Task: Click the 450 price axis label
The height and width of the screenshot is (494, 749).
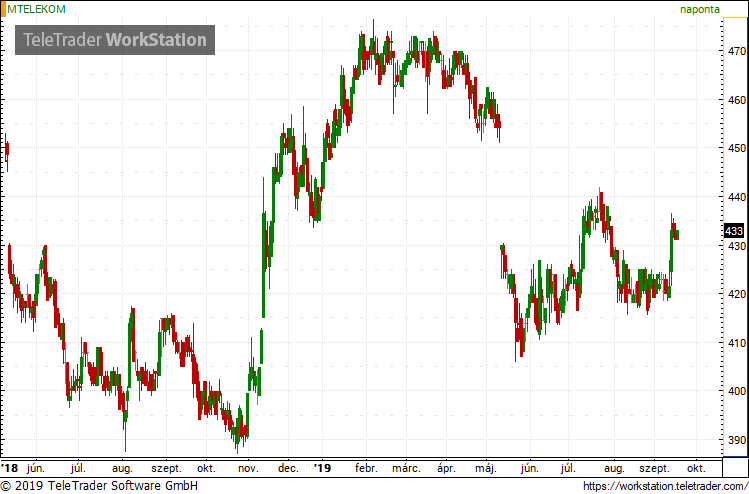Action: pyautogui.click(x=736, y=148)
